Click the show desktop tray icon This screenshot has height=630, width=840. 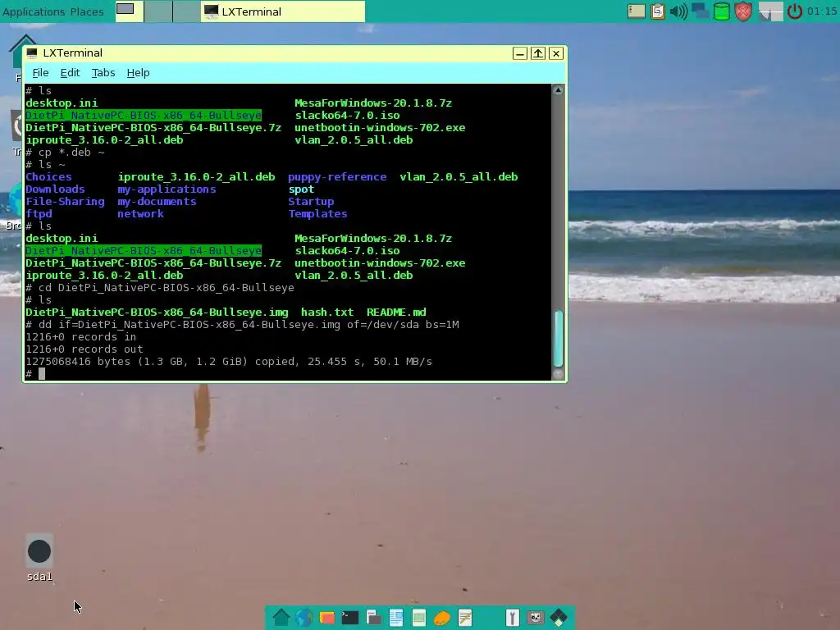[770, 11]
